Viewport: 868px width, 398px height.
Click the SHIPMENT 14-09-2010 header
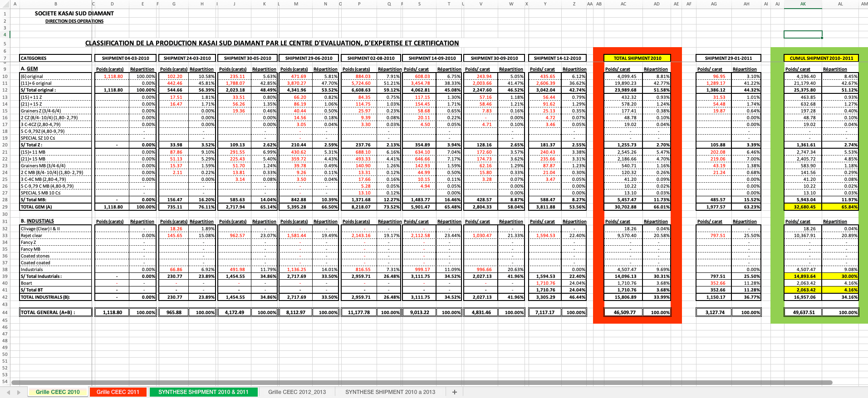(432, 58)
